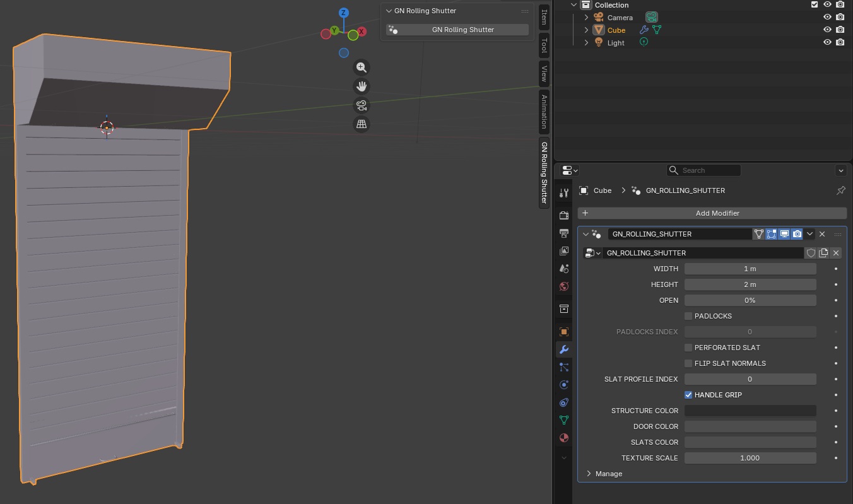This screenshot has height=504, width=853.
Task: Uncheck the HANDLE GRIP checkbox
Action: point(688,395)
